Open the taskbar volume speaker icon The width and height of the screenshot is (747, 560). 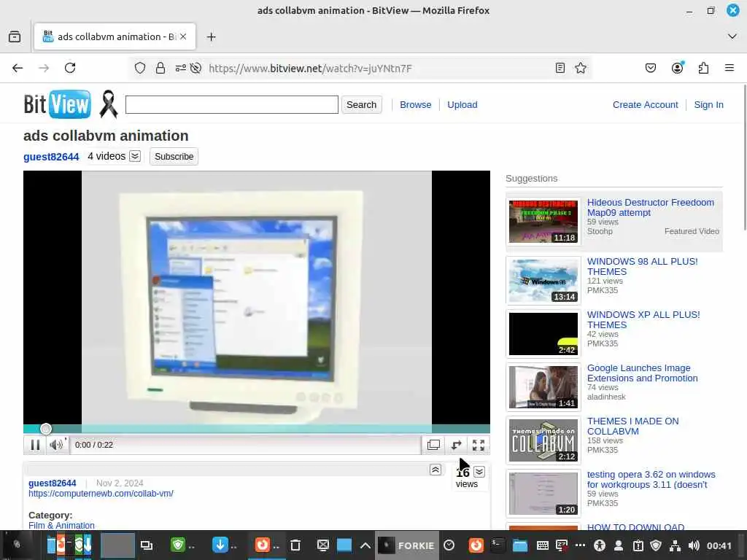[x=694, y=545]
